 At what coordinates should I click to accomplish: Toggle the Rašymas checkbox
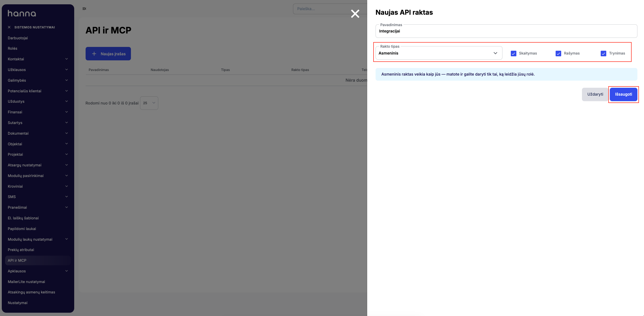coord(558,53)
